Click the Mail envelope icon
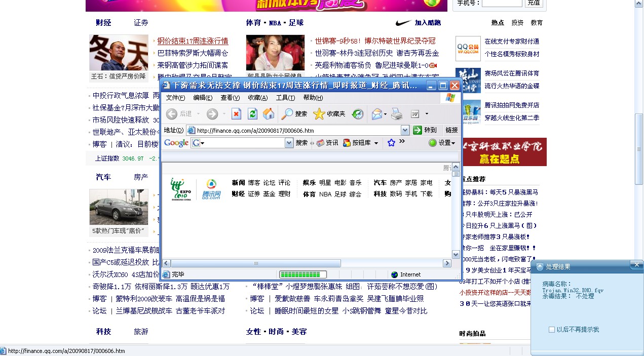The image size is (644, 356). tap(377, 114)
